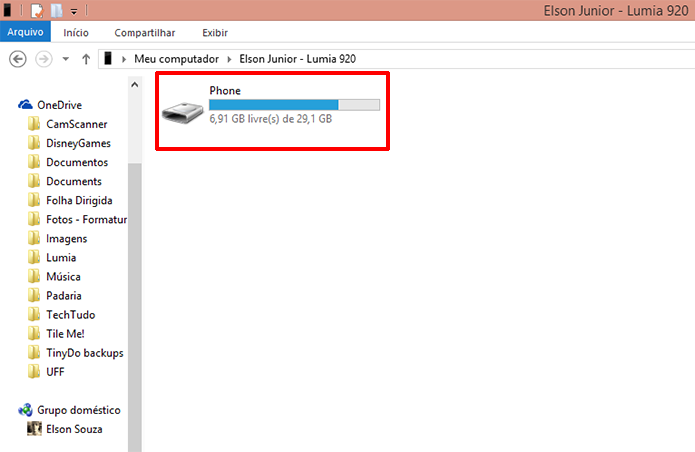This screenshot has height=452, width=695.
Task: Click the navigation pane scrollbar thumb
Action: (x=135, y=307)
